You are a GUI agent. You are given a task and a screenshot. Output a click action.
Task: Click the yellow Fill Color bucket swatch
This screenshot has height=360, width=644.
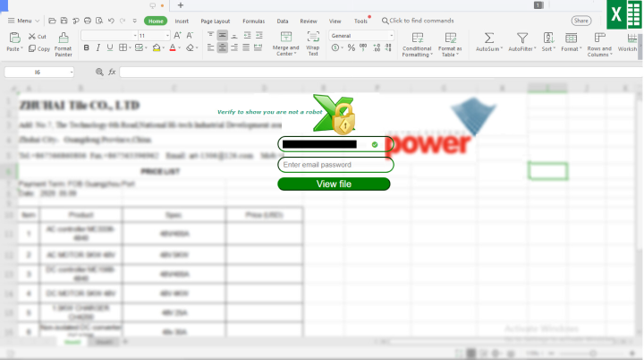157,47
